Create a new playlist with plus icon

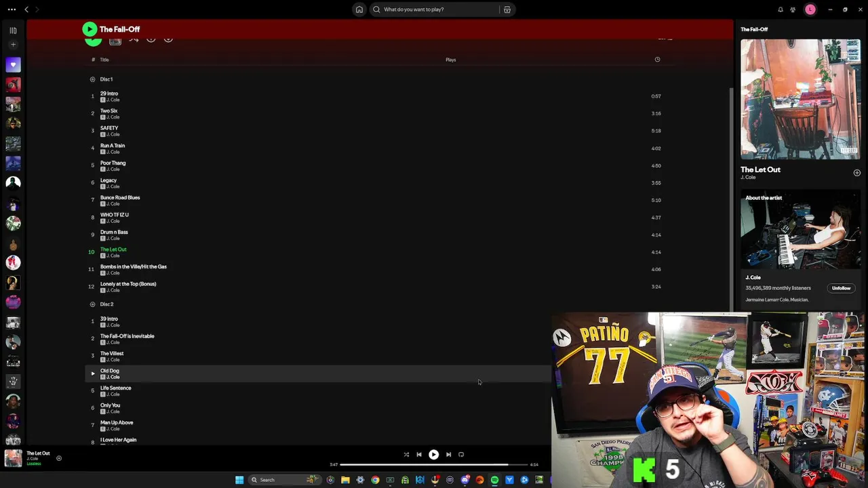(x=13, y=45)
